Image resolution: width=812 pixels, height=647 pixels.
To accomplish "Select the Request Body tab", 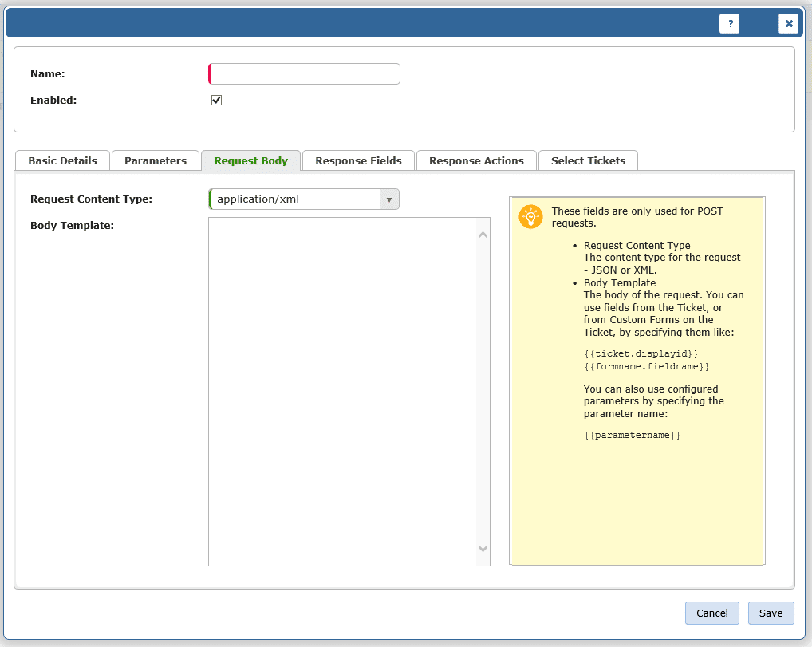I will point(250,160).
